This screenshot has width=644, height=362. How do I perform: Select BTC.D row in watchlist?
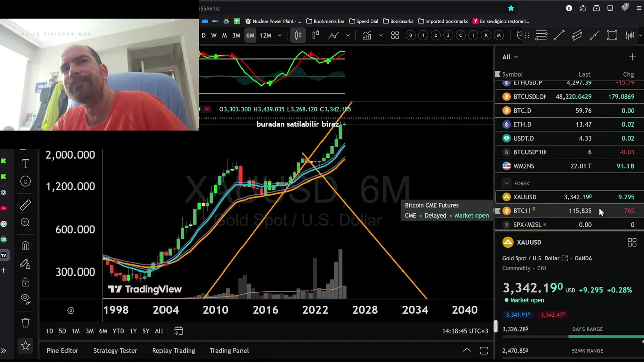click(x=570, y=111)
